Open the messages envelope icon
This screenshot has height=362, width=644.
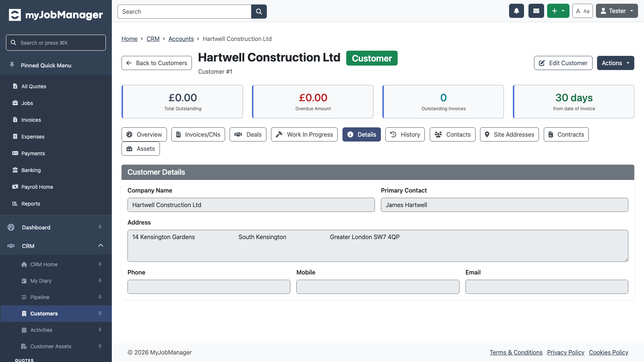click(536, 11)
